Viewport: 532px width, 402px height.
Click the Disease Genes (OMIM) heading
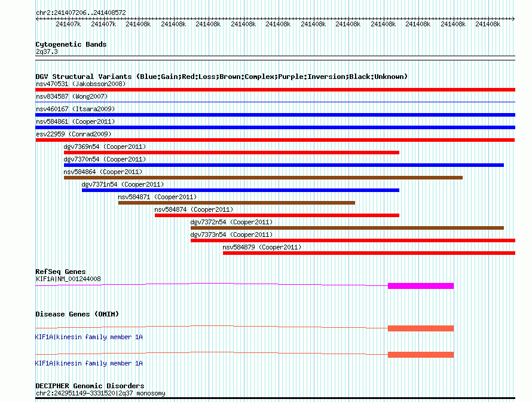pos(77,314)
